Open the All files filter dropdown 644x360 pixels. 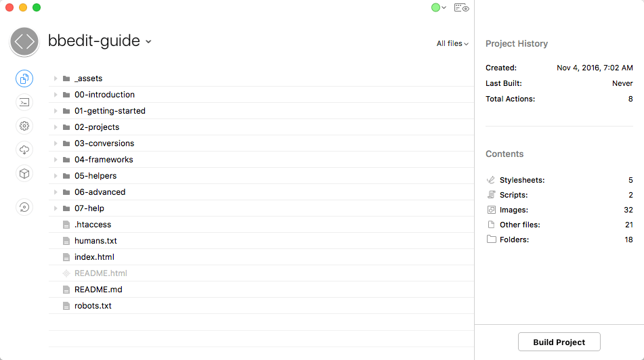(452, 43)
